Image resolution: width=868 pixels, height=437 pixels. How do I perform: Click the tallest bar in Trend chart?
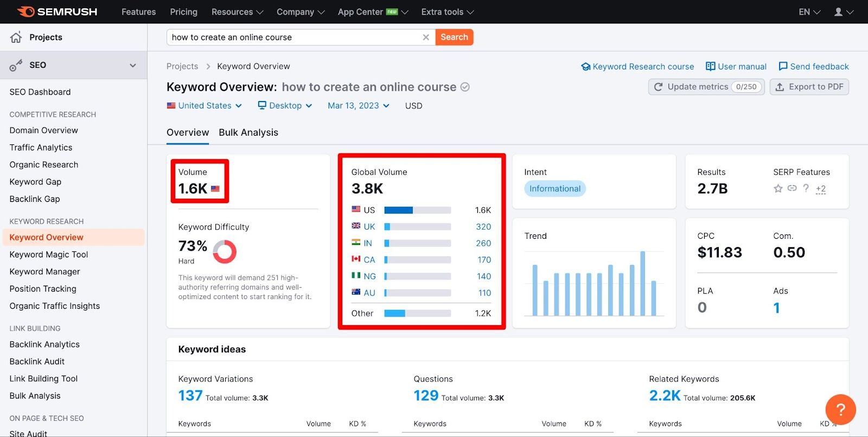(x=643, y=283)
